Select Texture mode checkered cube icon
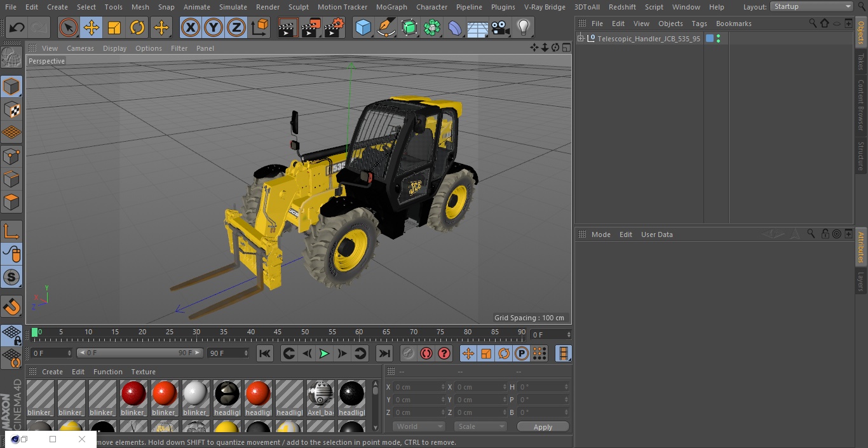 coord(11,110)
